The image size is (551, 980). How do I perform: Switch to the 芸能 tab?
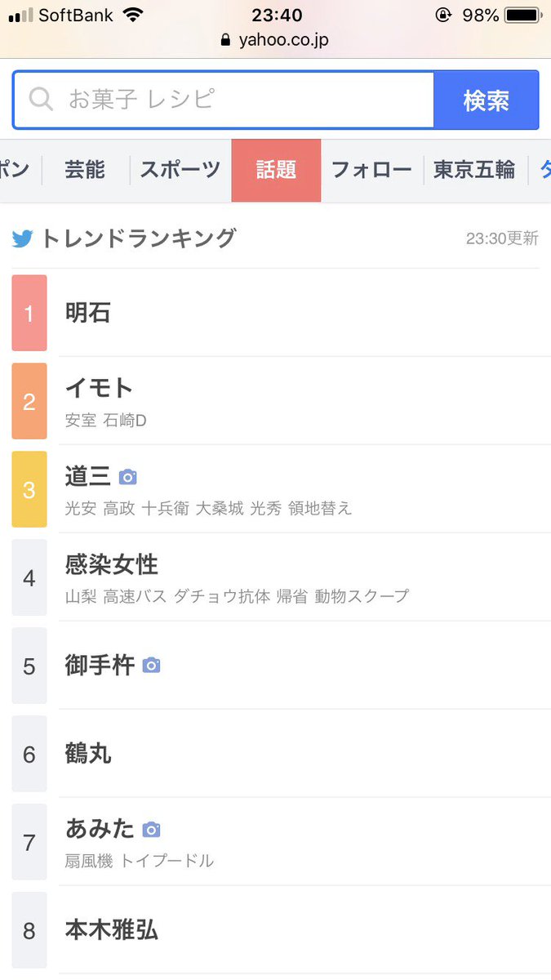85,170
